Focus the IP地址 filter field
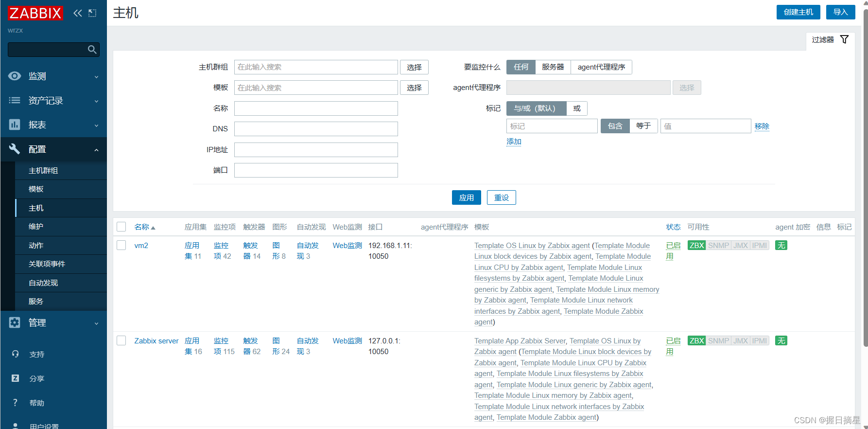The height and width of the screenshot is (429, 868). [316, 150]
